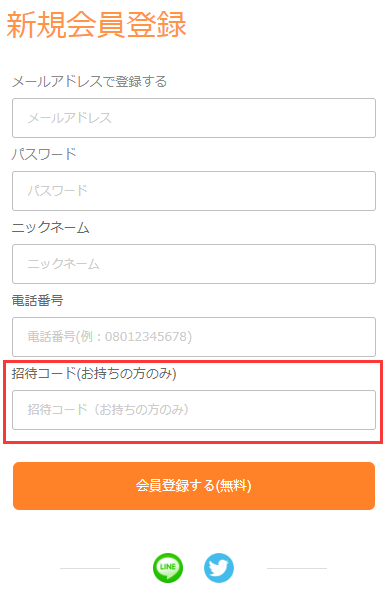The image size is (389, 590).
Task: Click the メールアドレス email input field
Action: (x=194, y=118)
